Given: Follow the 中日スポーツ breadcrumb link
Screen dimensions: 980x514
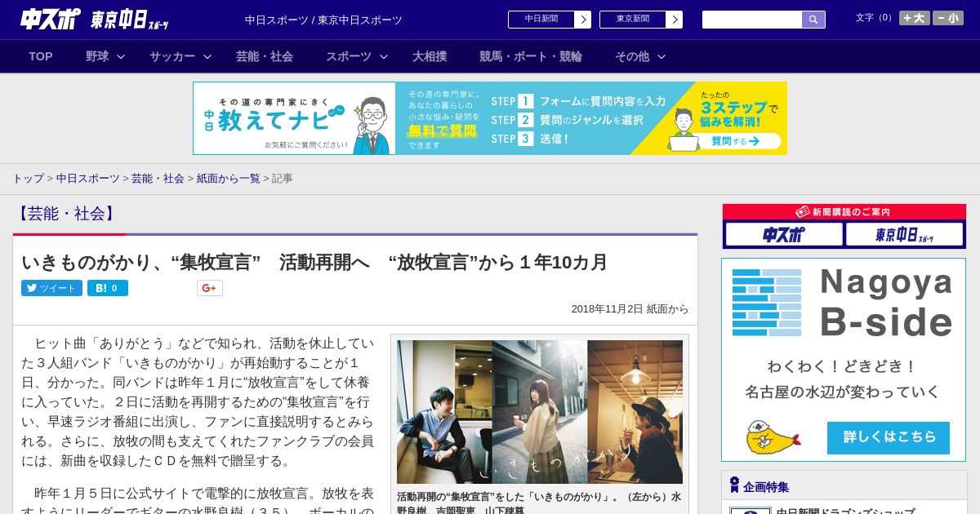Looking at the screenshot, I should [x=87, y=178].
